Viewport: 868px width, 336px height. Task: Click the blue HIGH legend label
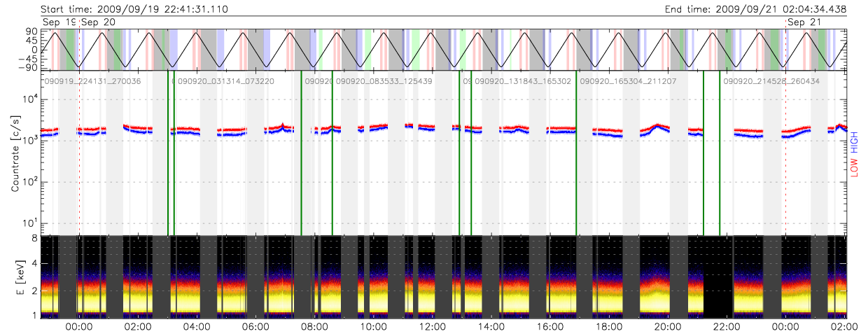click(x=854, y=143)
